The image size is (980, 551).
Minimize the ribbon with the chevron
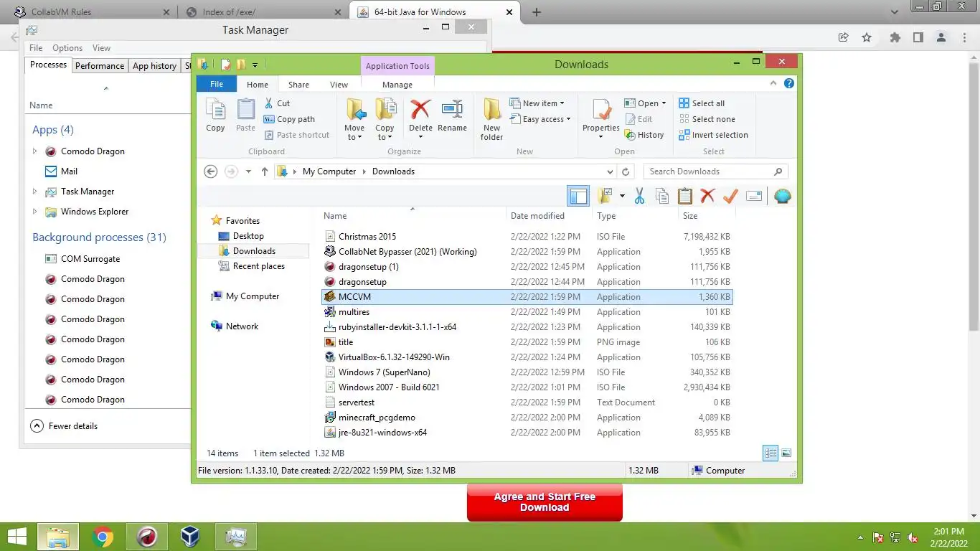pyautogui.click(x=773, y=83)
